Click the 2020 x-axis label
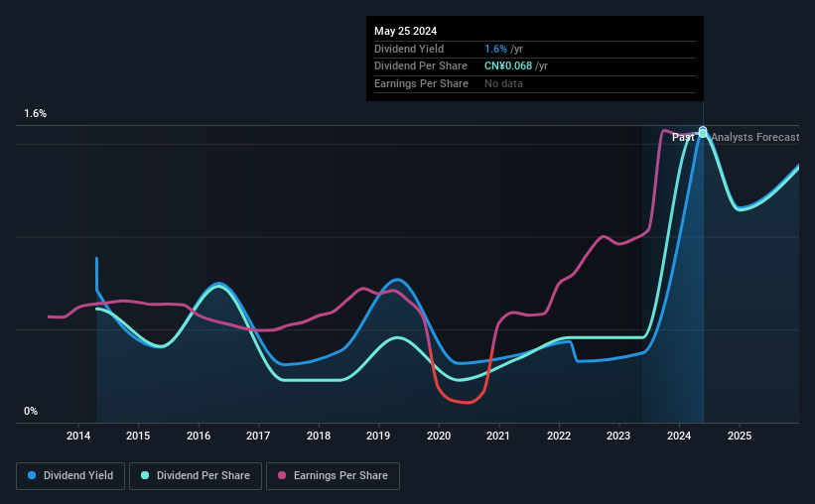Viewport: 815px width, 504px height. (x=439, y=436)
